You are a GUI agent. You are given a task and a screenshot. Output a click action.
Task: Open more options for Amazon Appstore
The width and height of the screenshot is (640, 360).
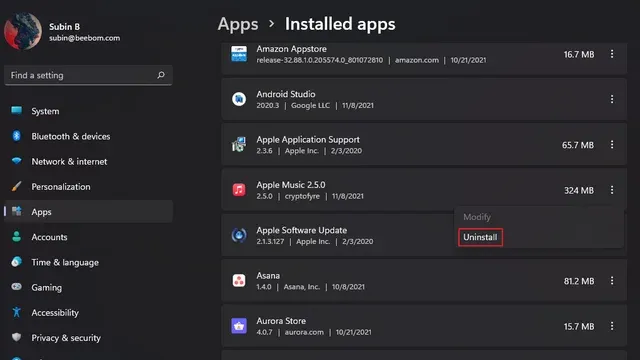click(611, 54)
